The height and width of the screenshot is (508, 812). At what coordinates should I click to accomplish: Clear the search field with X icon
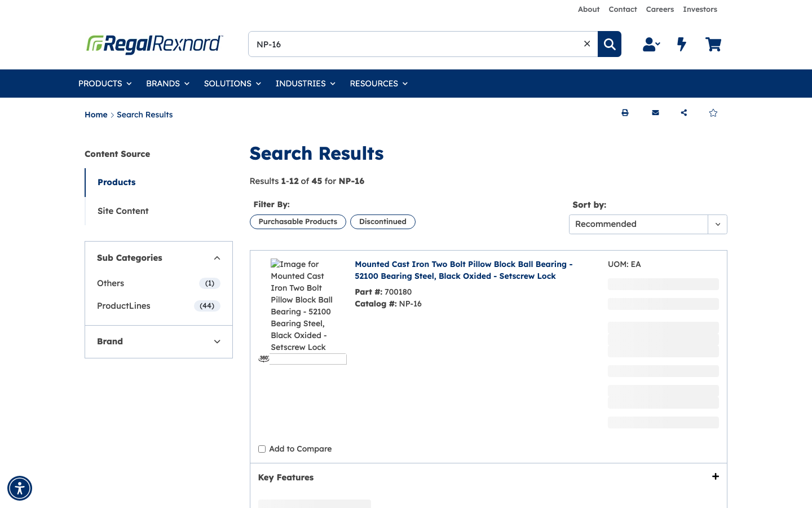(587, 44)
